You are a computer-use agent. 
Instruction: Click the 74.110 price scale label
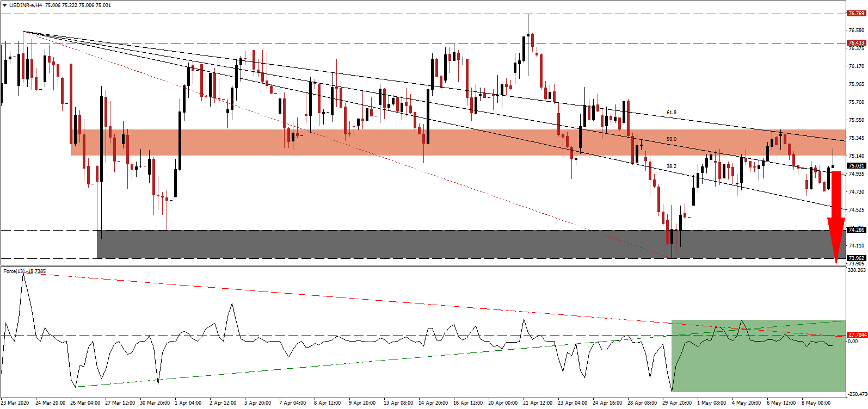pyautogui.click(x=857, y=246)
